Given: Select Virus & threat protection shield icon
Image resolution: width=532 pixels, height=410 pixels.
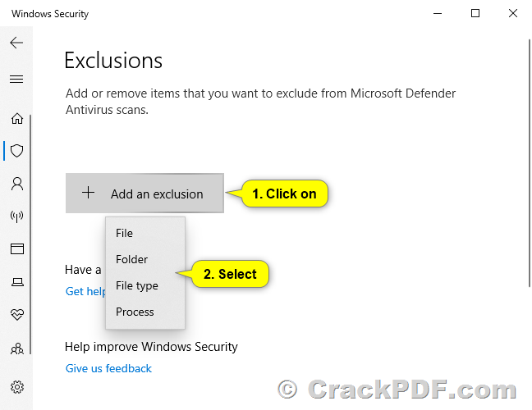Looking at the screenshot, I should tap(17, 151).
